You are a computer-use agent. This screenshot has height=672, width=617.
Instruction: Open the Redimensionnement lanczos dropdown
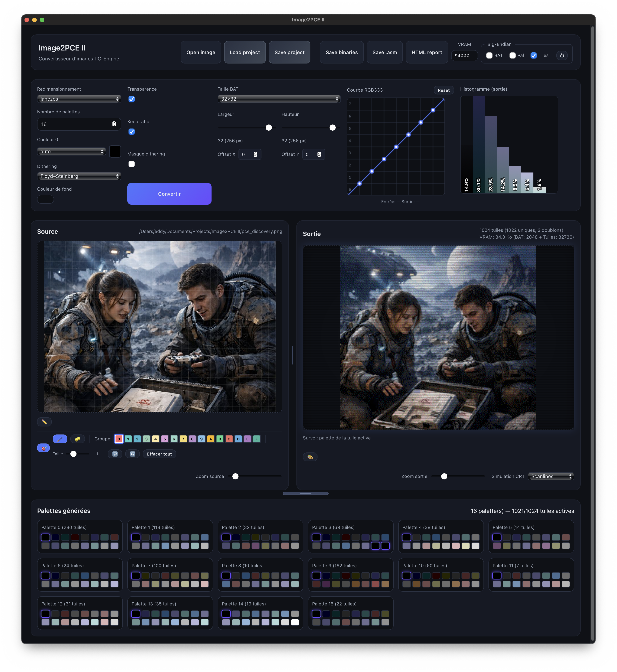pyautogui.click(x=79, y=99)
